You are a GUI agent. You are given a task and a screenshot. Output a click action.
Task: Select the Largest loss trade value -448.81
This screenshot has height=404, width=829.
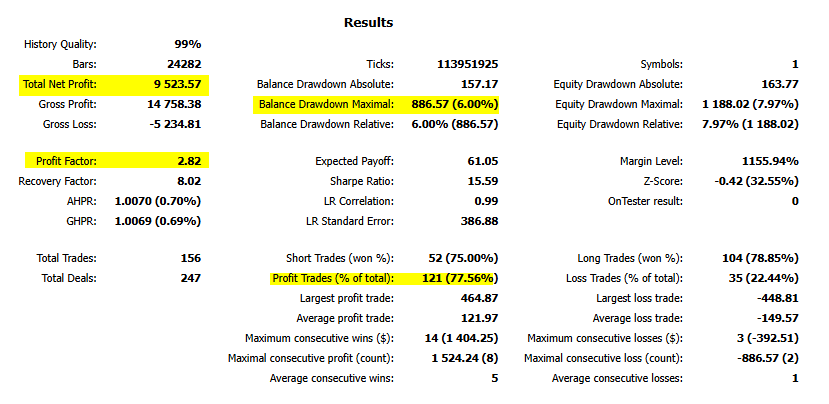tap(776, 298)
